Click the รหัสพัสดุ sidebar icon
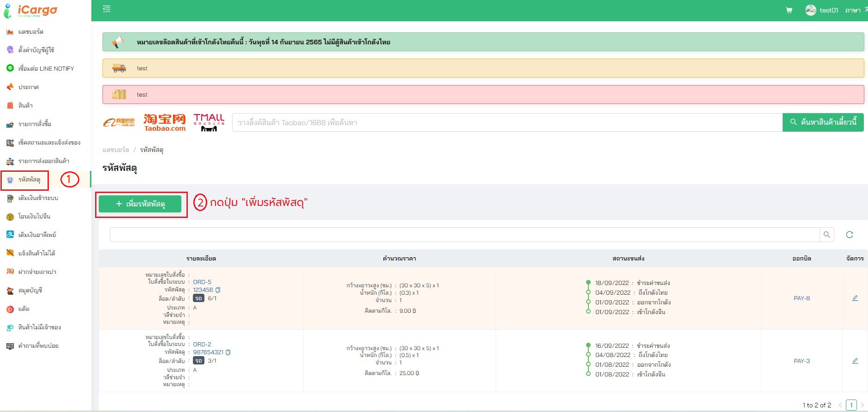This screenshot has height=412, width=868. pyautogui.click(x=10, y=180)
